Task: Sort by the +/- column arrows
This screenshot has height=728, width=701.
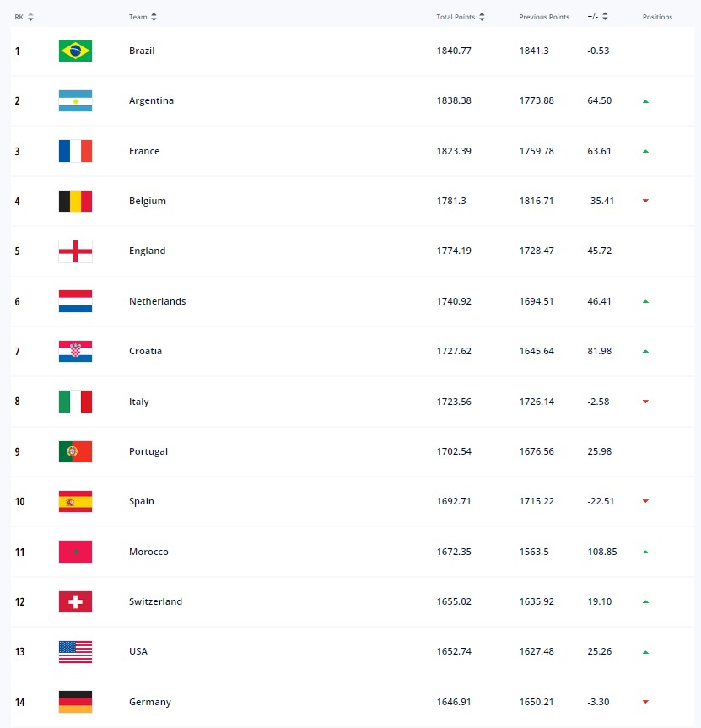Action: click(606, 17)
